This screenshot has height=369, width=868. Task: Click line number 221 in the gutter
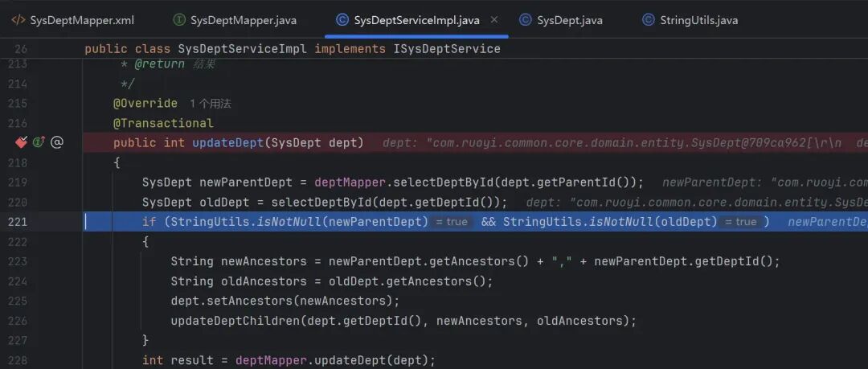[x=17, y=222]
